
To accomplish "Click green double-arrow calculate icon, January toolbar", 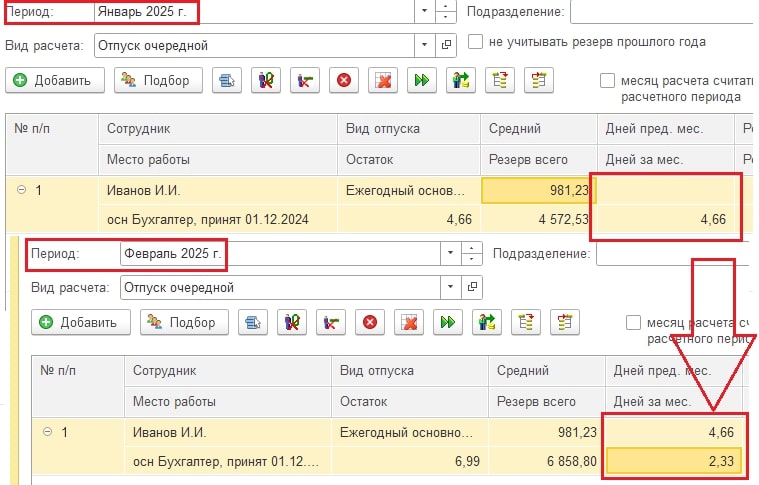I will pyautogui.click(x=422, y=80).
